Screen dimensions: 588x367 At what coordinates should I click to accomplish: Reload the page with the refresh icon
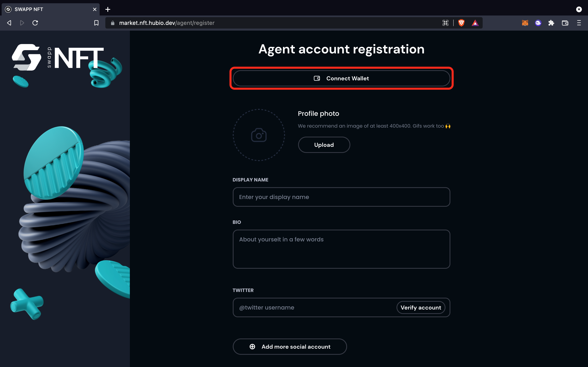(35, 23)
